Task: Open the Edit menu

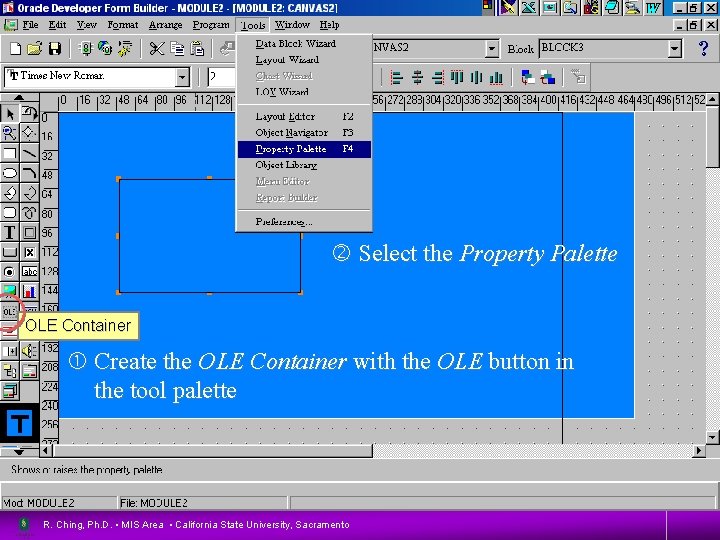Action: pyautogui.click(x=57, y=25)
